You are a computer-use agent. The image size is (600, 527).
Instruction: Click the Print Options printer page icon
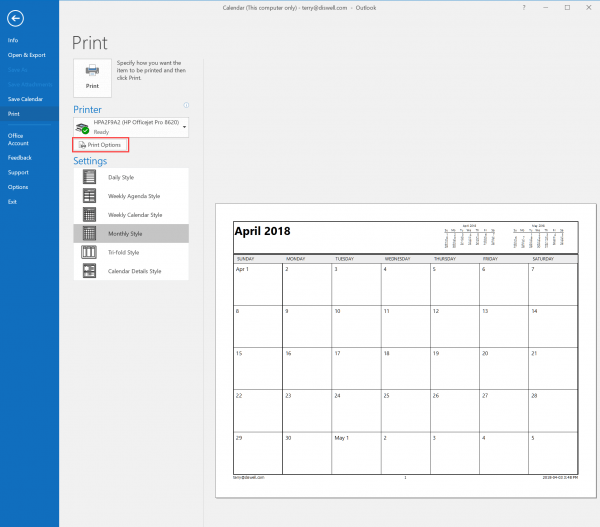tap(82, 145)
